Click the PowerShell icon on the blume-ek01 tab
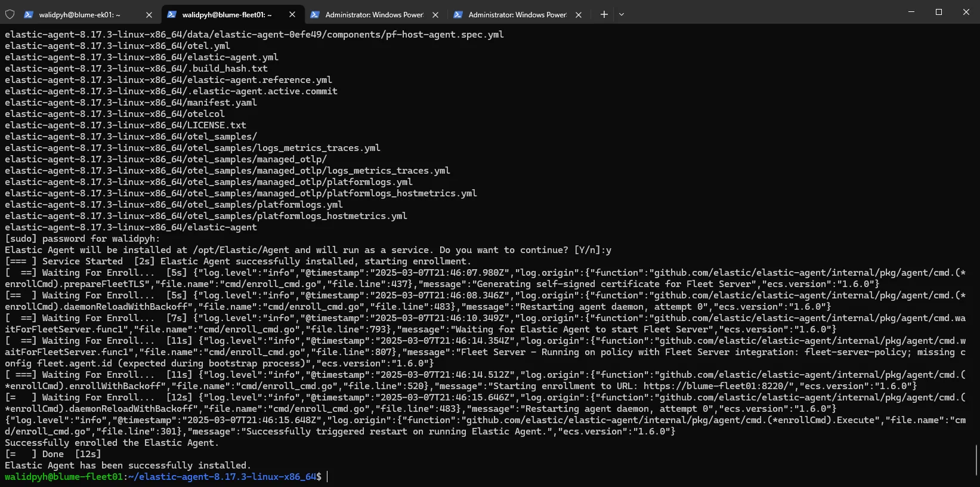The width and height of the screenshot is (980, 487). point(28,14)
